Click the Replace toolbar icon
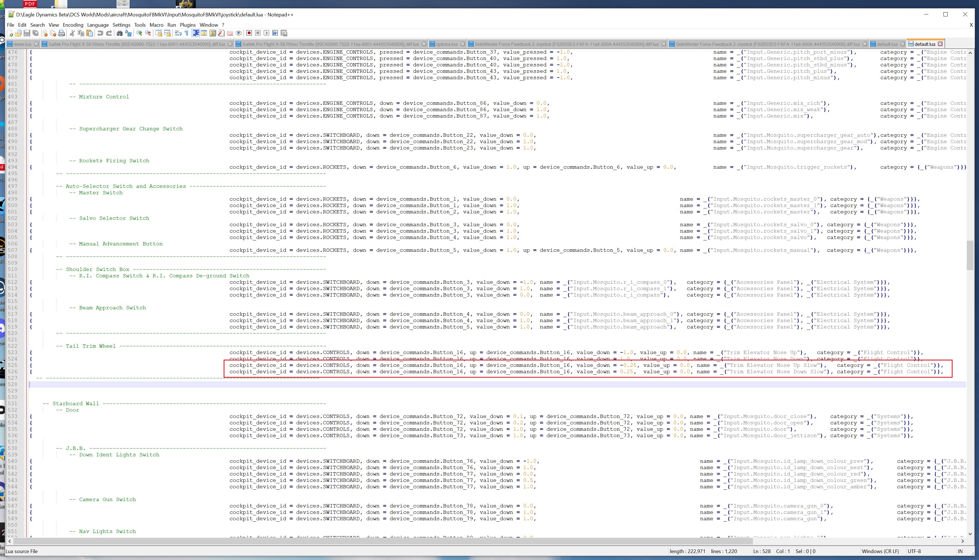This screenshot has width=979, height=560. (128, 33)
